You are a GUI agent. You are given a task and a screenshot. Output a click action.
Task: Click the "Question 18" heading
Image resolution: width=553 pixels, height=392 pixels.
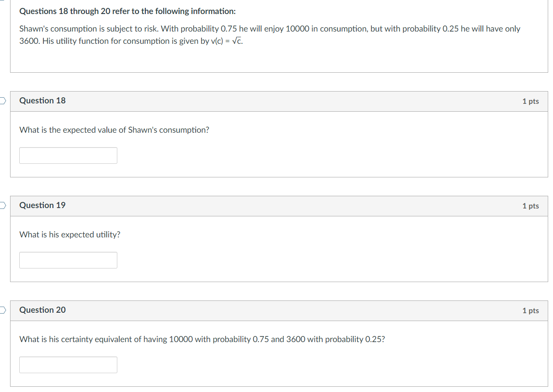(42, 101)
